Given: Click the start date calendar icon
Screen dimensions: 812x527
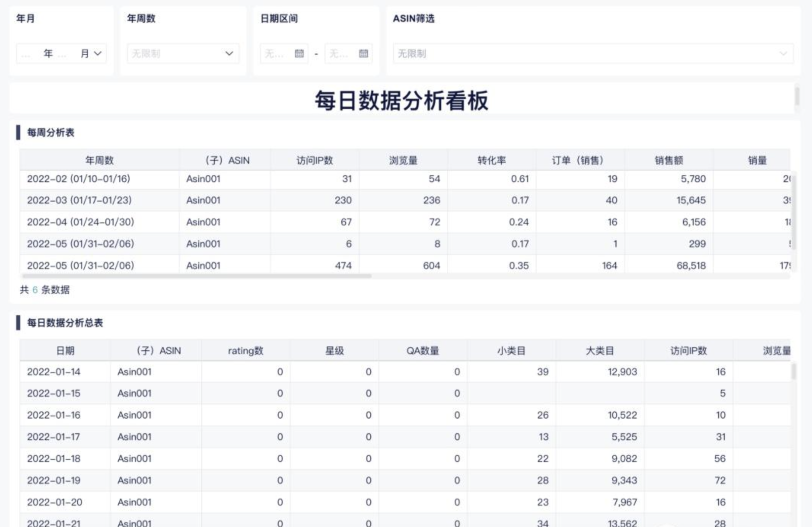Looking at the screenshot, I should coord(299,53).
